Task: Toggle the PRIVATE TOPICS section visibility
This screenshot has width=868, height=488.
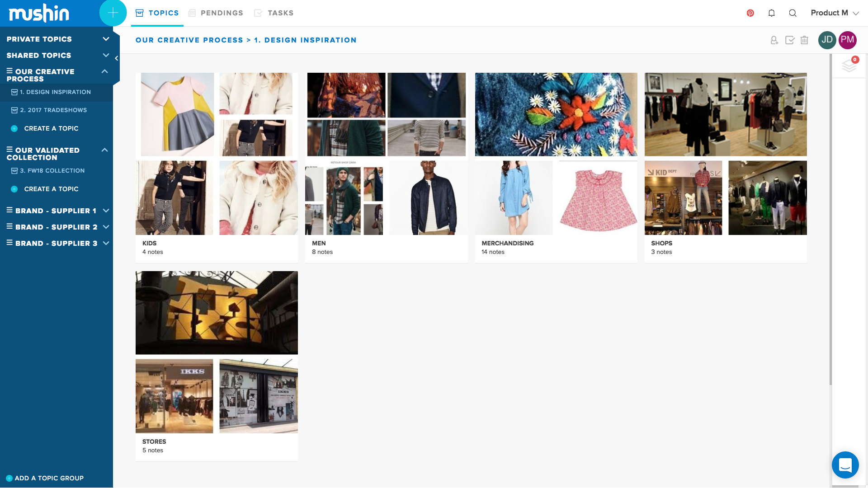Action: pyautogui.click(x=105, y=39)
